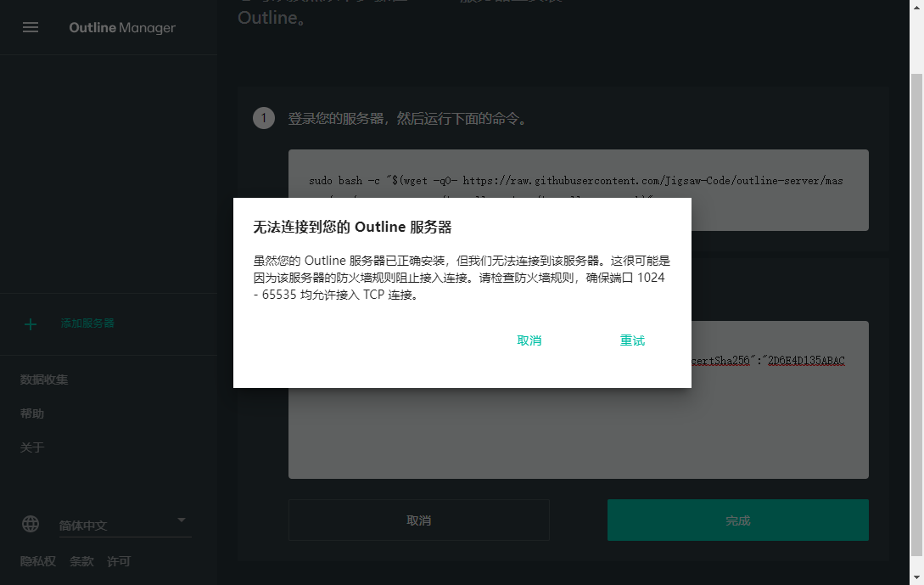Open 帮助 sidebar item
The height and width of the screenshot is (585, 924).
coord(32,413)
